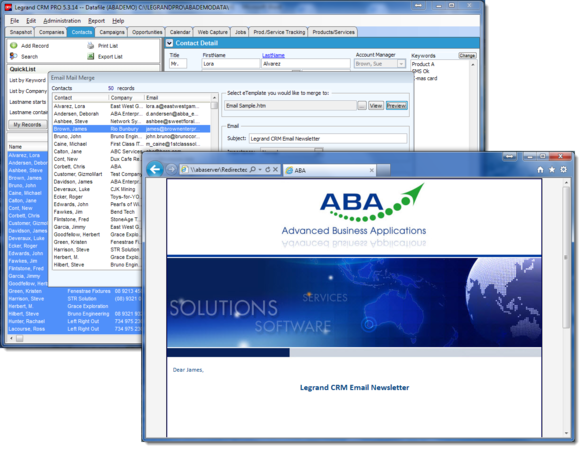Click the browser favorites star icon

click(552, 170)
